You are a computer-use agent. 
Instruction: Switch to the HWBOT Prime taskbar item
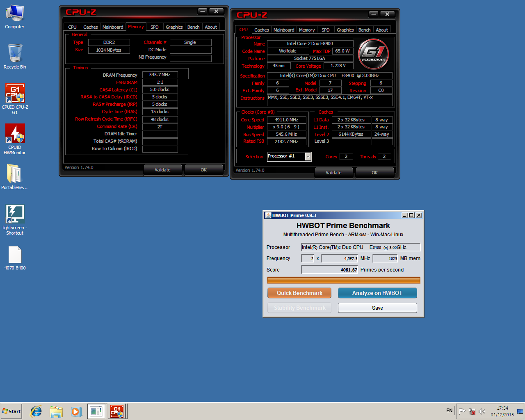point(96,411)
